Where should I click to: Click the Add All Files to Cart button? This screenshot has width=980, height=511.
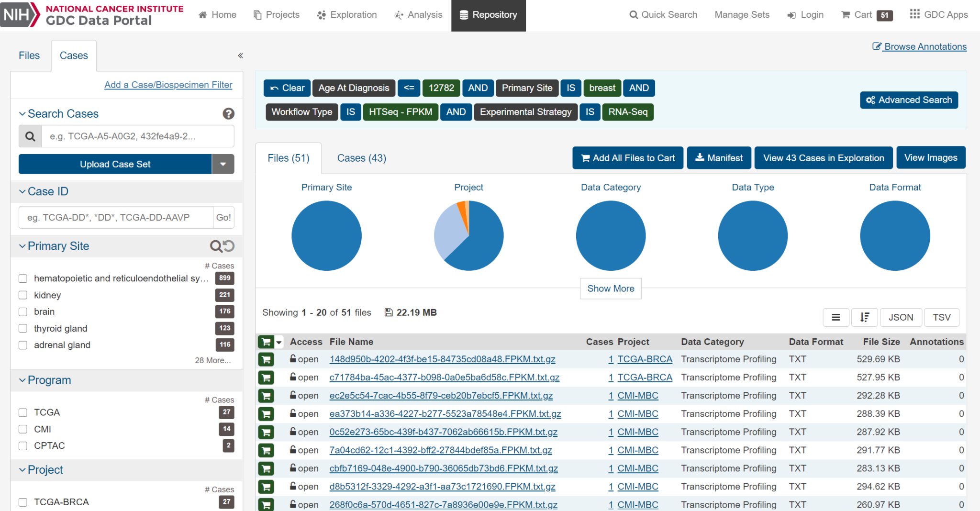627,158
